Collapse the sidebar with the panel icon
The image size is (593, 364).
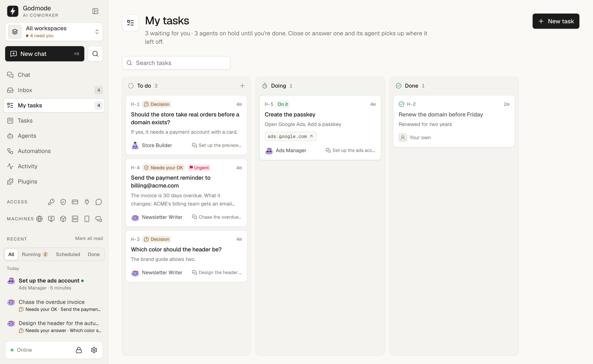[x=95, y=11]
